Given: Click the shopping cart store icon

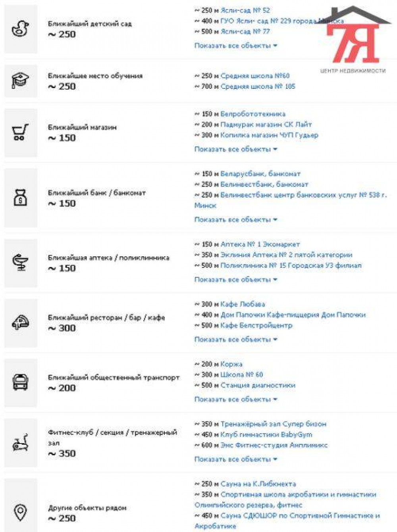Looking at the screenshot, I should (x=20, y=133).
